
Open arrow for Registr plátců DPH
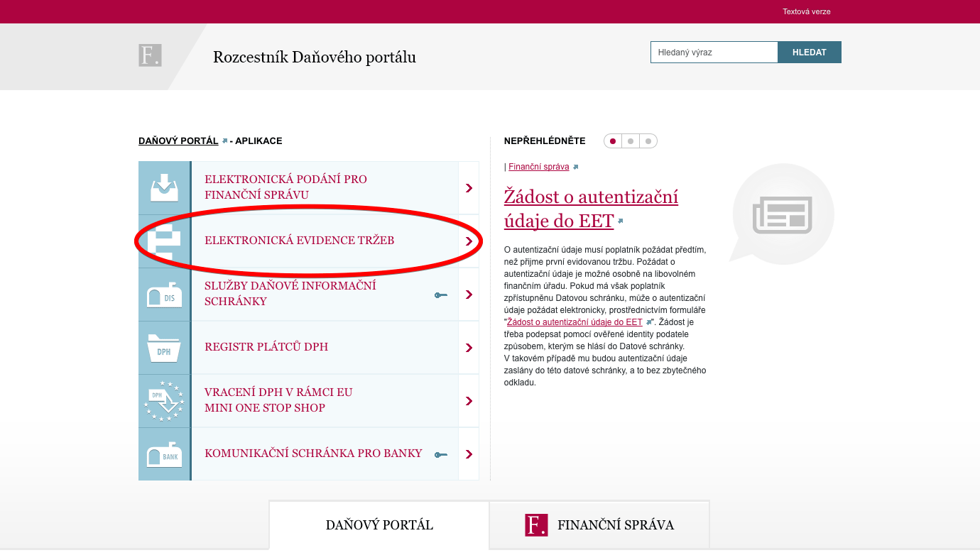point(469,348)
